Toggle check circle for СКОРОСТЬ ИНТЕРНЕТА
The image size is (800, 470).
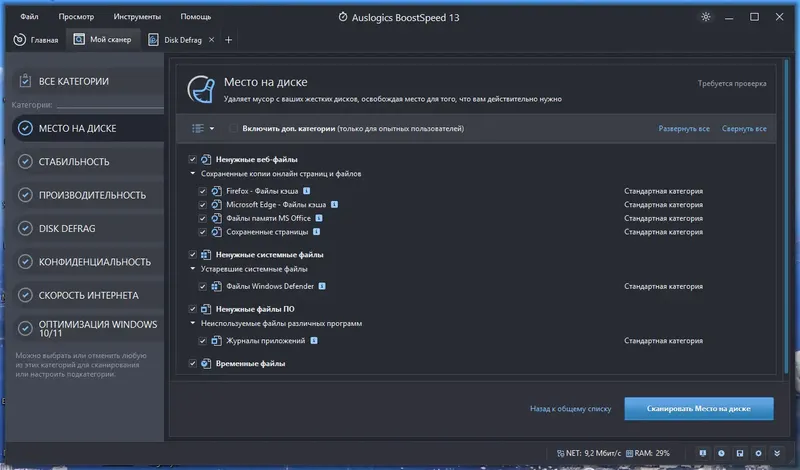(x=25, y=295)
